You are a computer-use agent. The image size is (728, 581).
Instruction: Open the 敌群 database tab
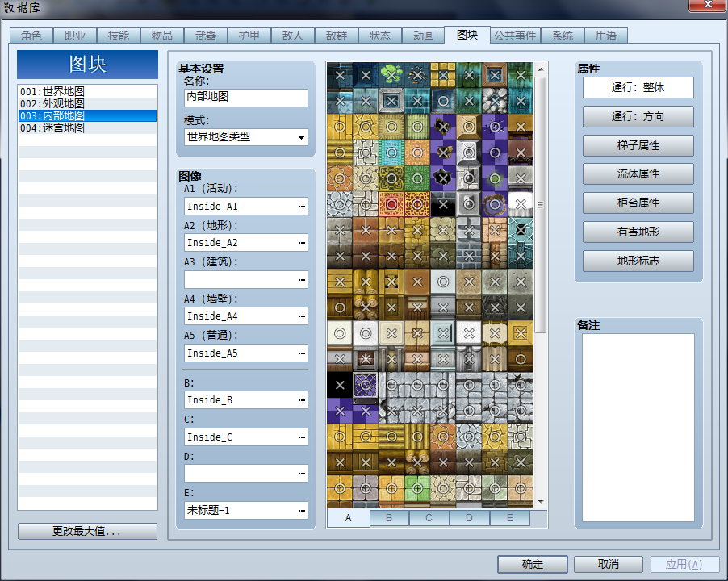pos(336,36)
